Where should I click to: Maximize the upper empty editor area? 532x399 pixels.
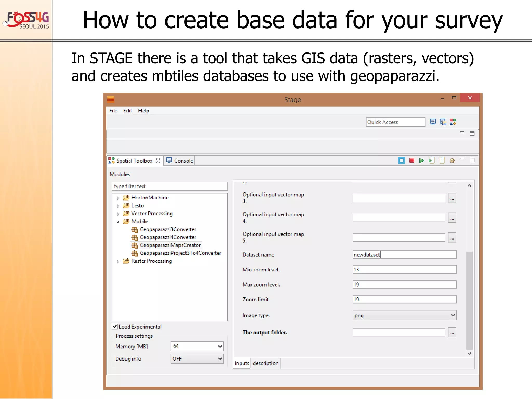coord(472,134)
